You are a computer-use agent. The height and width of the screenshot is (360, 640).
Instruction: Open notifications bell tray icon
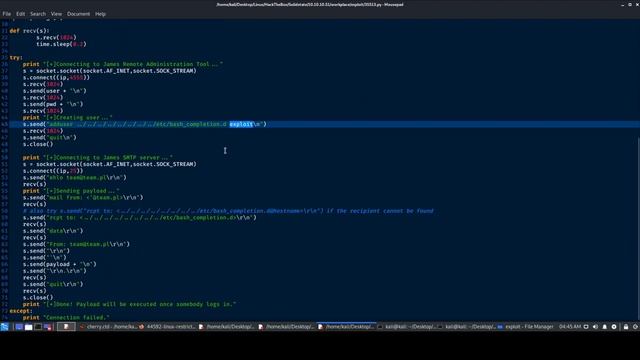[x=604, y=327]
